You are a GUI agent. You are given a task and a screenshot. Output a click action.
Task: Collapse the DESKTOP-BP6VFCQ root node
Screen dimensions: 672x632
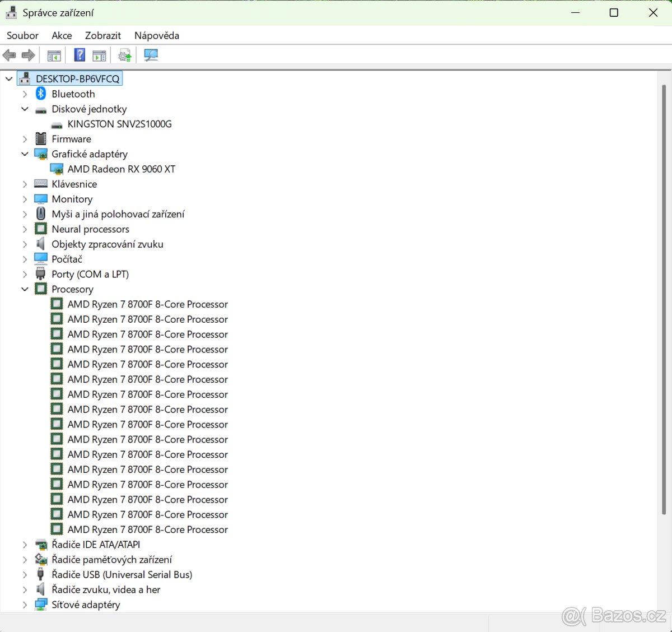point(9,79)
